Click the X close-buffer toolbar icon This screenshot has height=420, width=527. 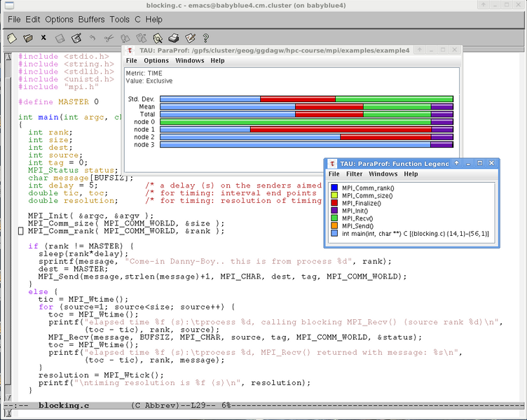click(x=43, y=38)
